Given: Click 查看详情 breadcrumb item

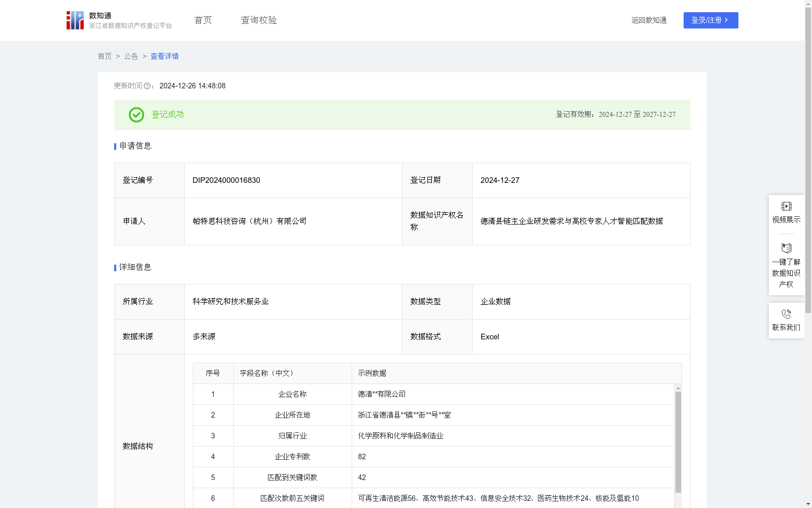Looking at the screenshot, I should coord(164,56).
